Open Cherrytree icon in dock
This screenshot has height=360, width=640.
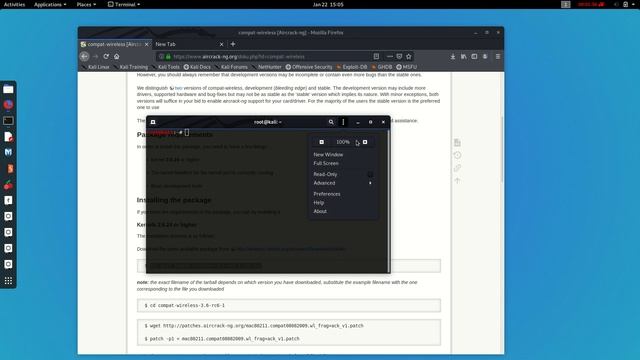tap(8, 185)
